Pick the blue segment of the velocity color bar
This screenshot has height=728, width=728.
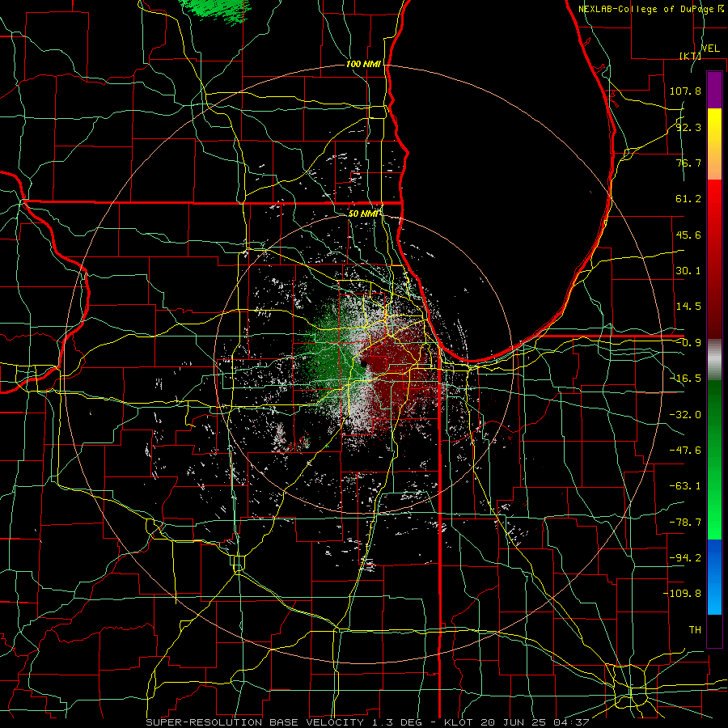714,577
